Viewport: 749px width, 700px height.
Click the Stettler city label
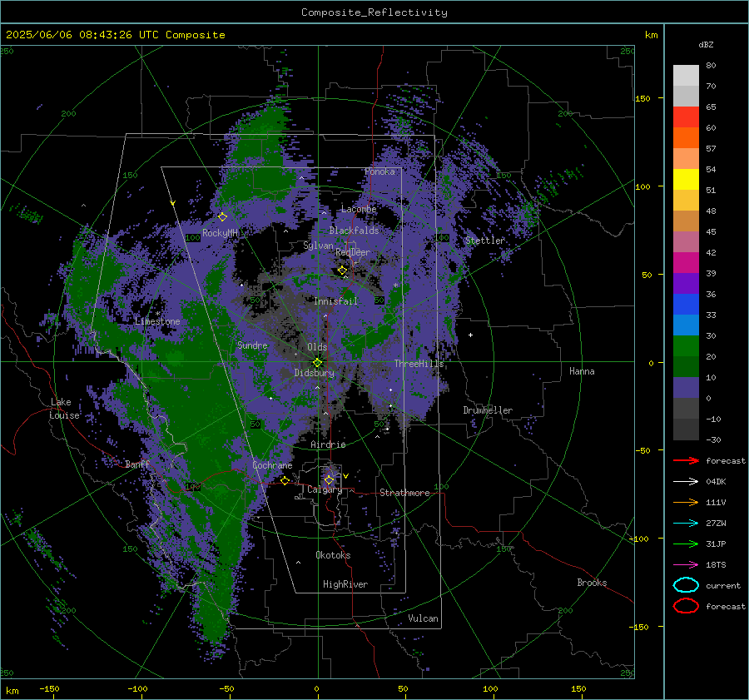pyautogui.click(x=485, y=241)
